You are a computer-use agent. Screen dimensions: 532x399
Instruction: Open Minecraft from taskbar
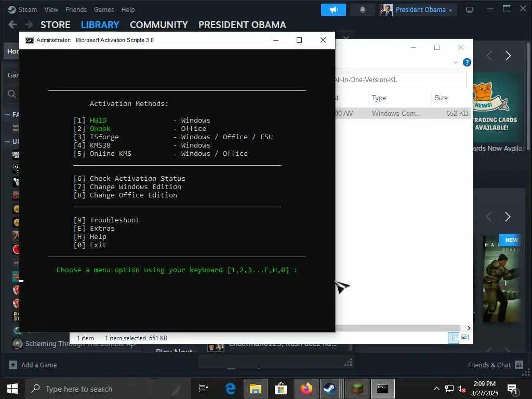357,389
